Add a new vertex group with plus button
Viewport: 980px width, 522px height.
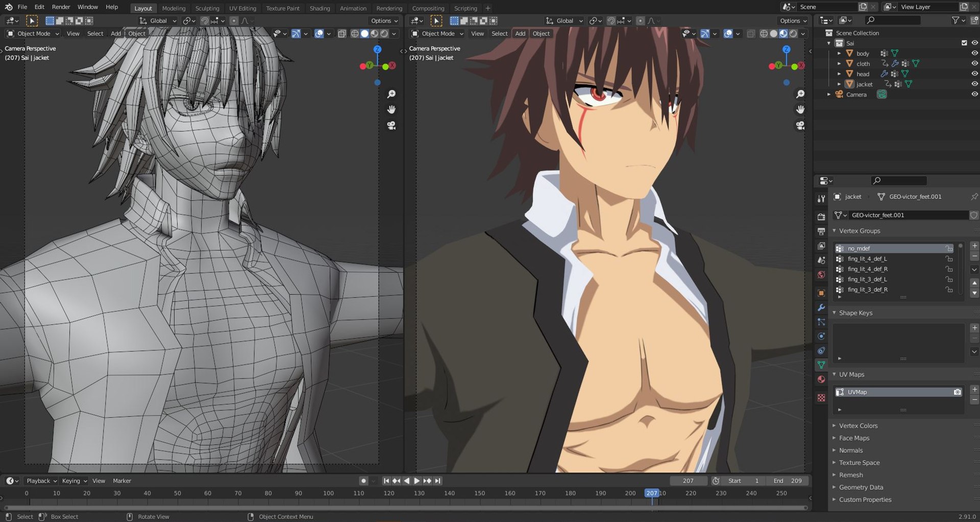tap(974, 246)
